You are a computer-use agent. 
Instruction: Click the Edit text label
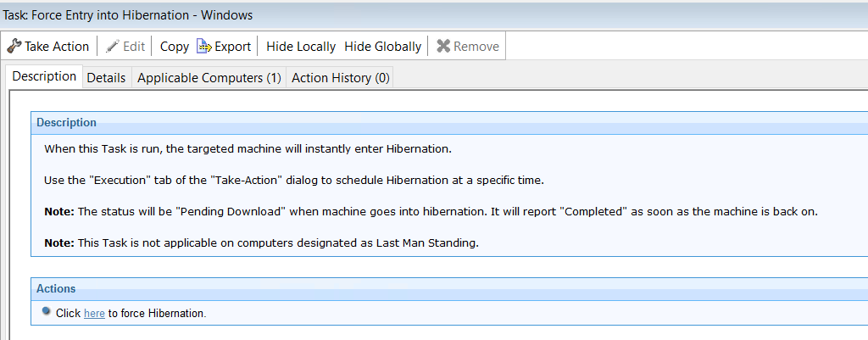pos(134,47)
